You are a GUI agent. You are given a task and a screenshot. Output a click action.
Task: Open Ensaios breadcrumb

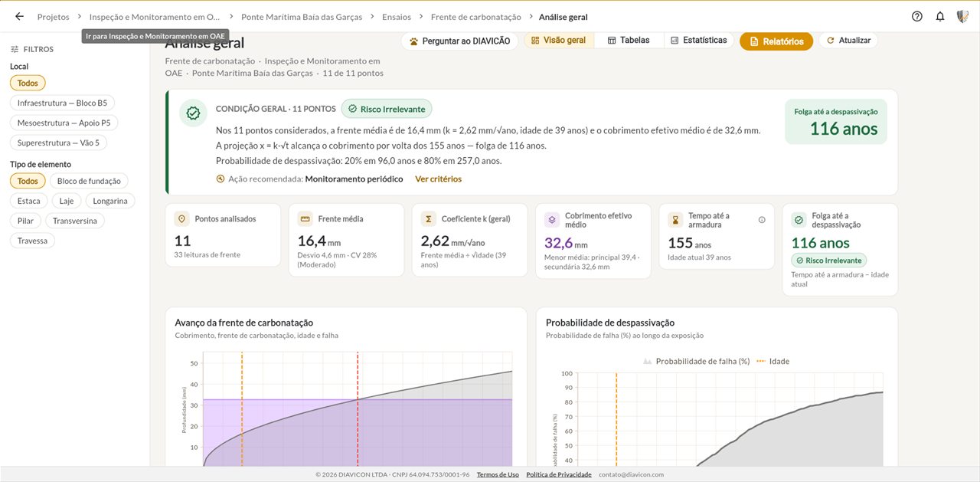pyautogui.click(x=397, y=17)
